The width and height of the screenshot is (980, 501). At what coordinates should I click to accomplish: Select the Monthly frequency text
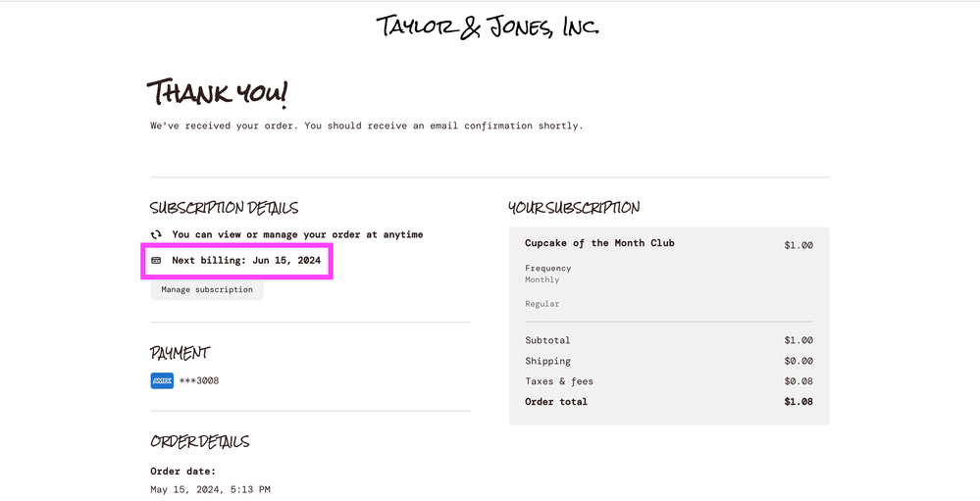542,279
